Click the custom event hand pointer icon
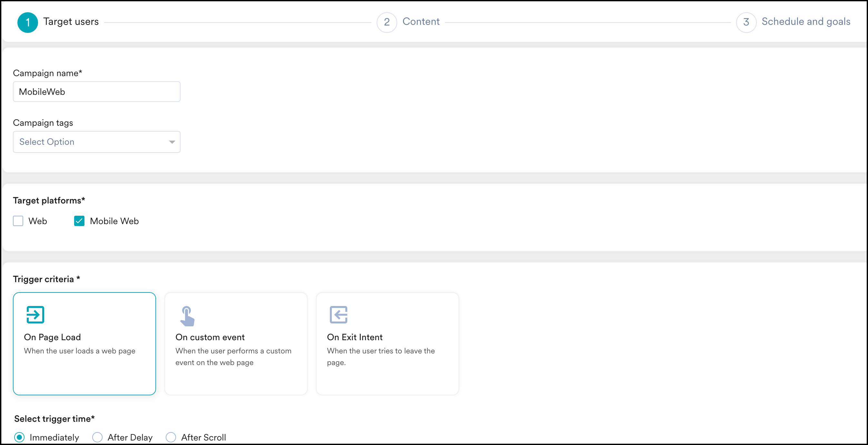The width and height of the screenshot is (868, 445). [x=187, y=316]
